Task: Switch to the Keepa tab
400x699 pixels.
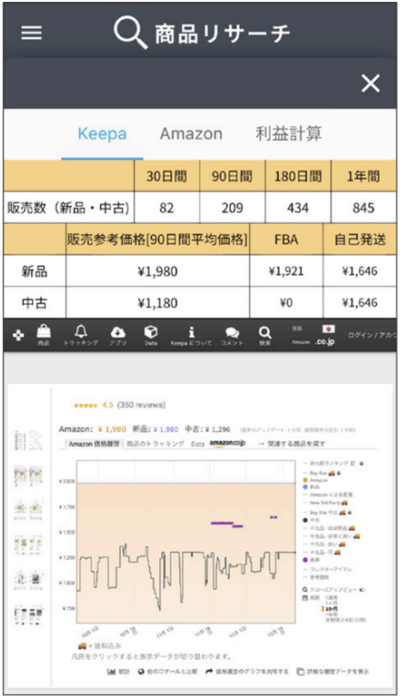Action: [102, 133]
